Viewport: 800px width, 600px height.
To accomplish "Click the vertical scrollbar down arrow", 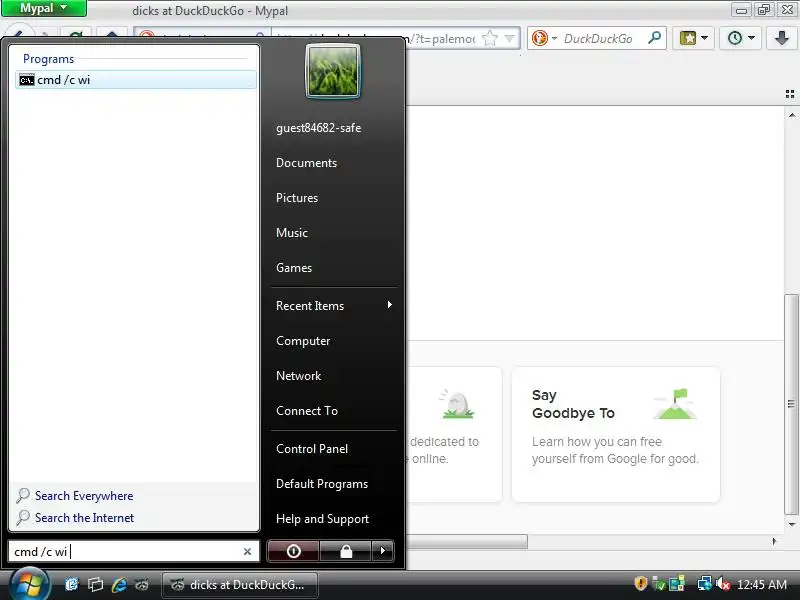I will [x=791, y=524].
